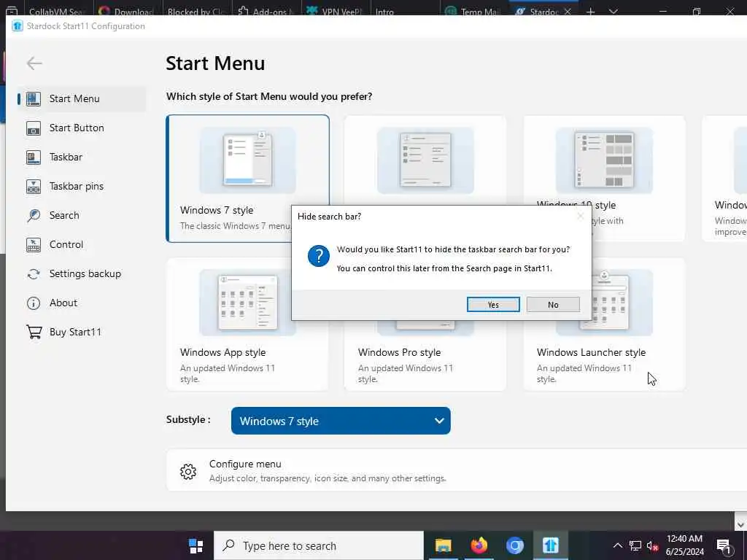
Task: Open the Windows Start button on taskbar
Action: [196, 545]
